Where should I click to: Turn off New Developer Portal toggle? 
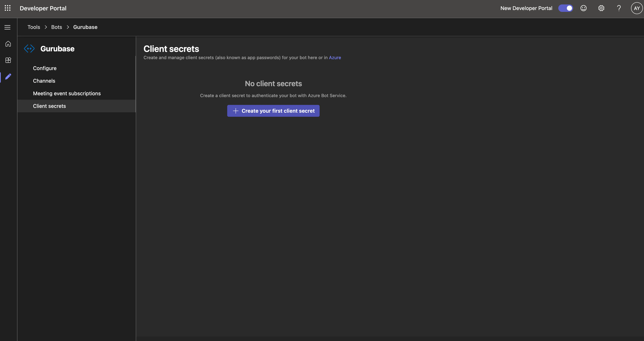(x=566, y=8)
